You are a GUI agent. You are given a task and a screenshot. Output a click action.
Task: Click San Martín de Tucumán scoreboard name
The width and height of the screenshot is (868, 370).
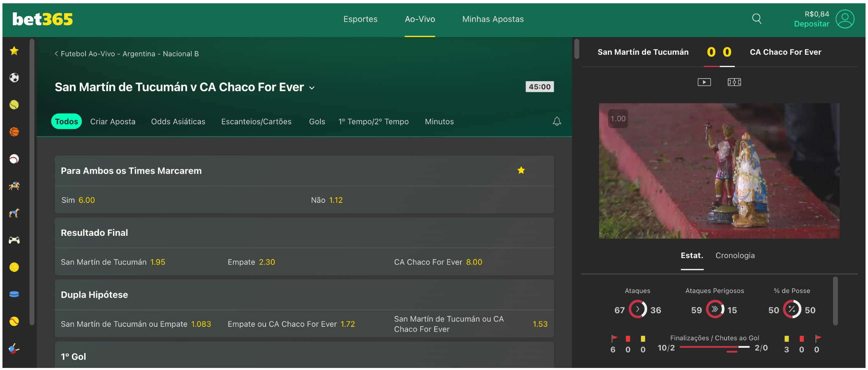tap(643, 52)
